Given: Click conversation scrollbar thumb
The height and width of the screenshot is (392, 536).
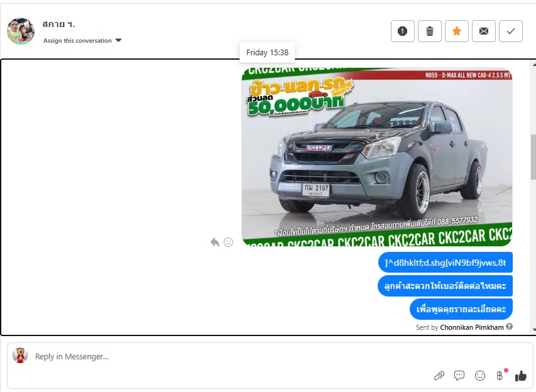Looking at the screenshot, I should click(x=533, y=157).
